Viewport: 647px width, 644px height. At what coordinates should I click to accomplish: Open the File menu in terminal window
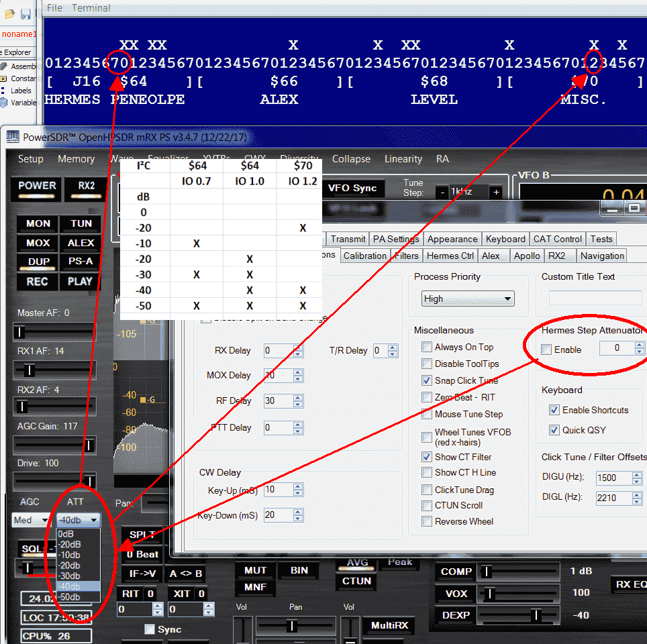54,8
